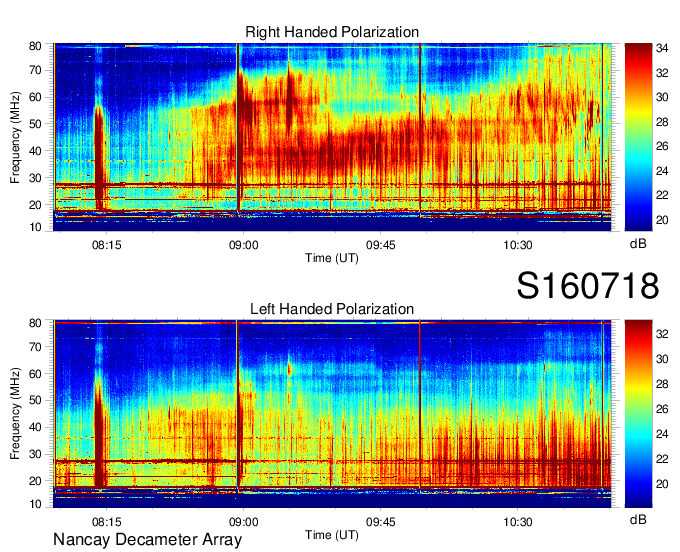Image resolution: width=680 pixels, height=552 pixels.
Task: Click the 09:45 tick under Left Handed plot
Action: tap(380, 522)
